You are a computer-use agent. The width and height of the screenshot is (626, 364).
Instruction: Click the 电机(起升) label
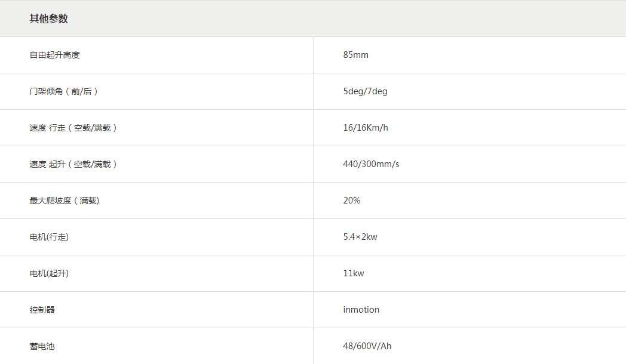(x=49, y=273)
